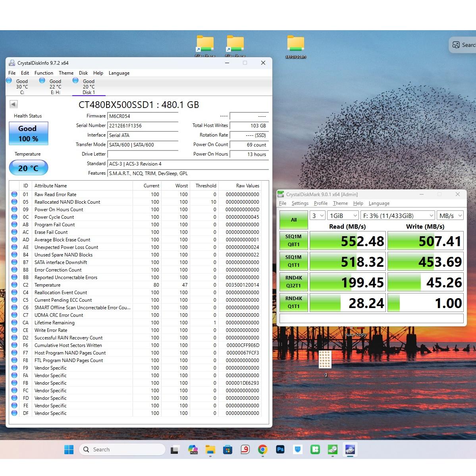
Task: Open the target drive F: dropdown
Action: pyautogui.click(x=397, y=216)
